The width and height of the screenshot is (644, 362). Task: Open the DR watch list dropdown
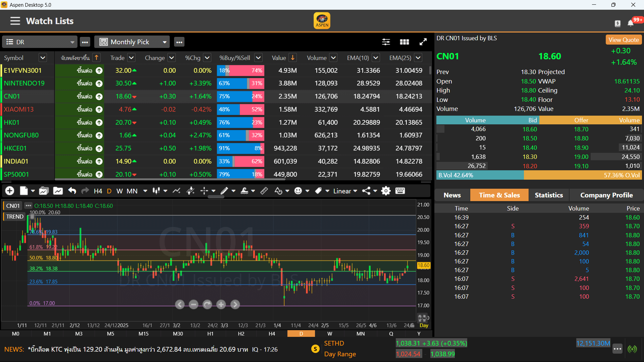[40, 42]
